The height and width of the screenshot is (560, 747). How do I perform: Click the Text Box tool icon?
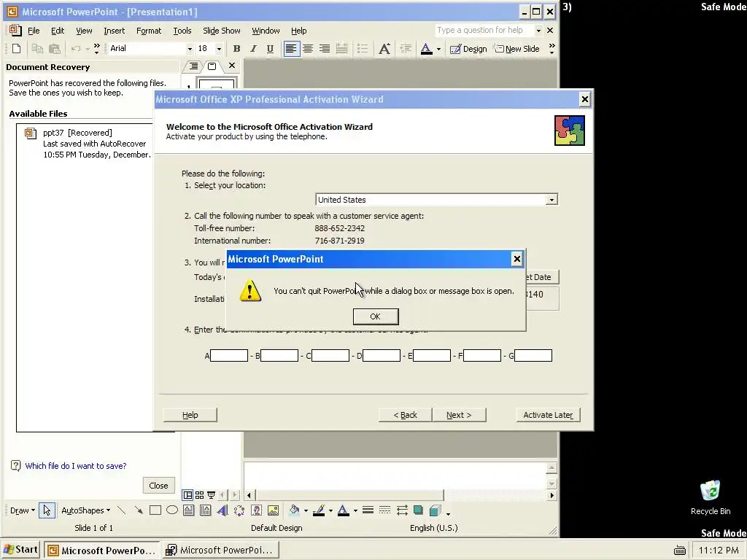[189, 510]
